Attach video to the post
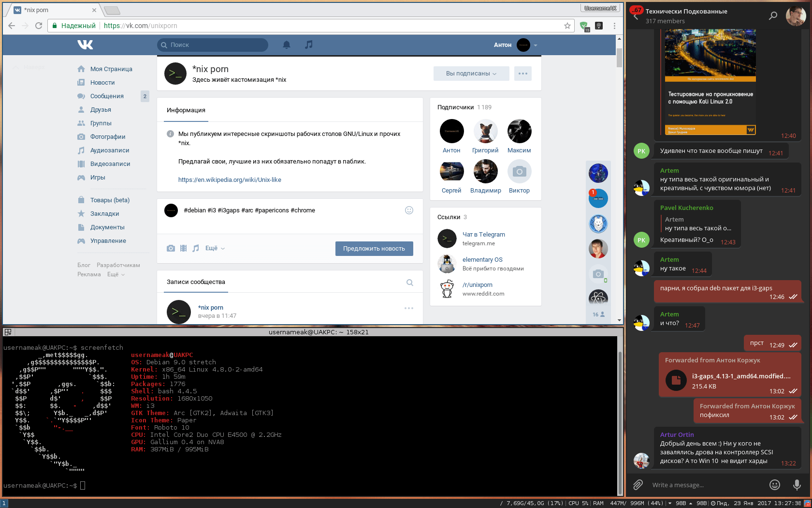 click(x=183, y=248)
